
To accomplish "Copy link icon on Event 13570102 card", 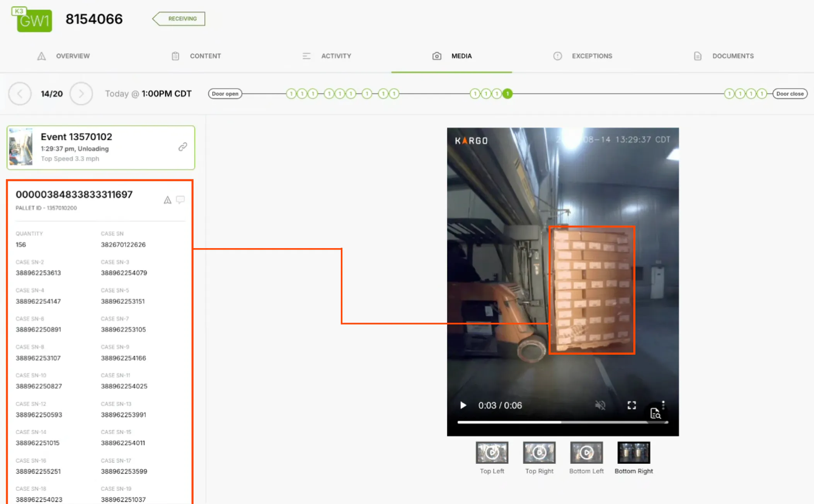I will tap(183, 146).
